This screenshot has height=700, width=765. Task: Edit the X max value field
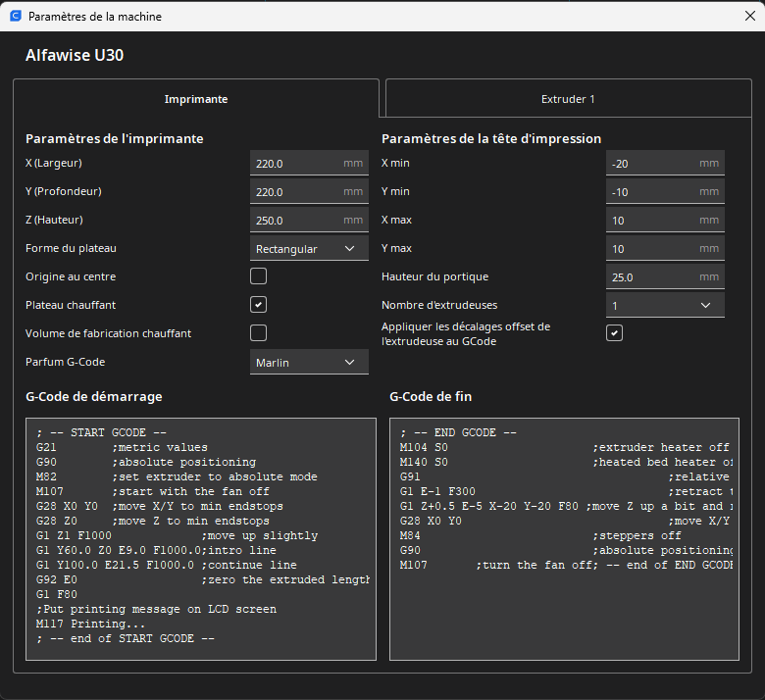pyautogui.click(x=665, y=220)
